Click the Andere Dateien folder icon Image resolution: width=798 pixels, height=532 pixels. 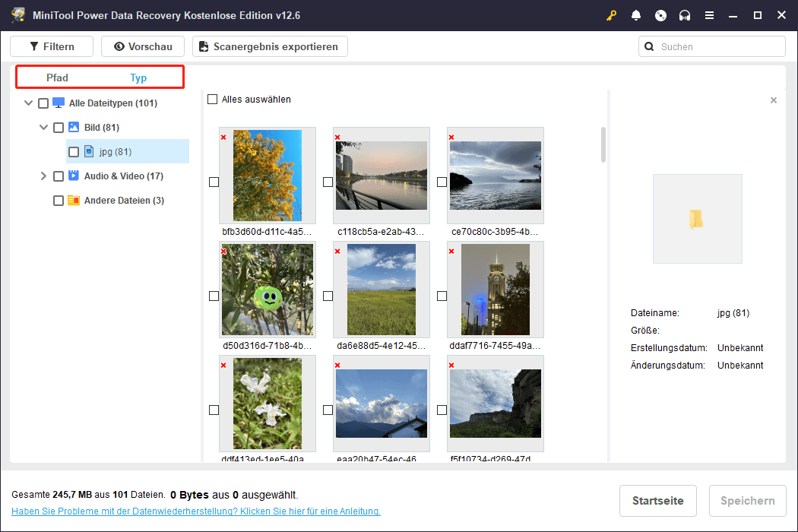tap(74, 201)
